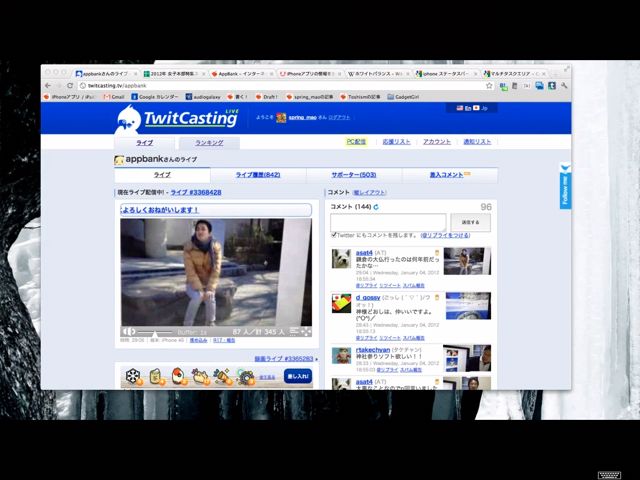Image resolution: width=640 pixels, height=480 pixels.
Task: Bookmark page using the star icon
Action: click(x=489, y=86)
